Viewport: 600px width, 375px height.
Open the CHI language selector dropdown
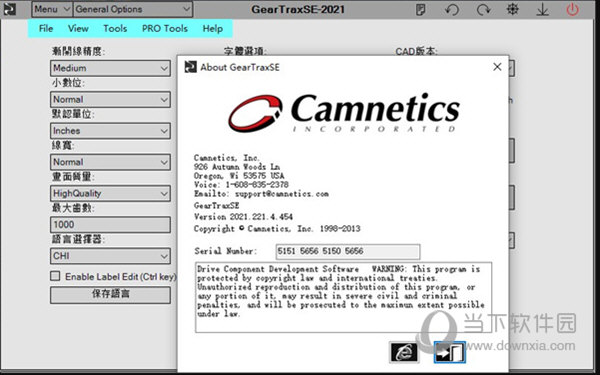[110, 256]
